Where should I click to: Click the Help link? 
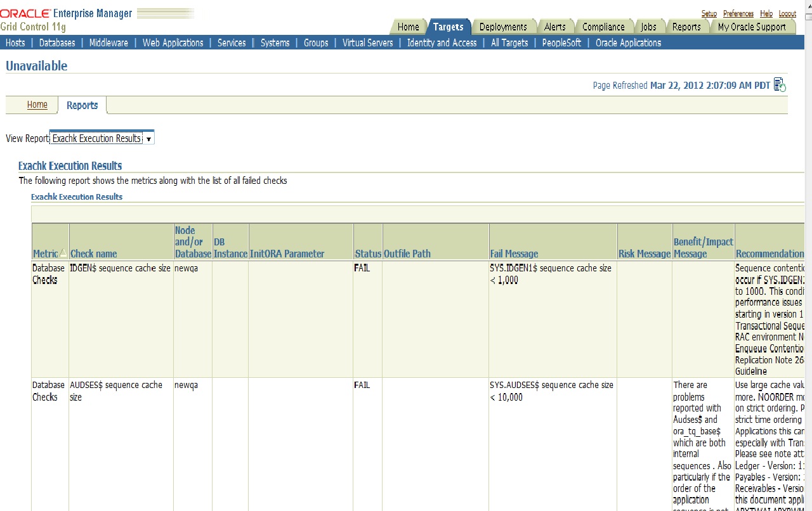click(766, 13)
